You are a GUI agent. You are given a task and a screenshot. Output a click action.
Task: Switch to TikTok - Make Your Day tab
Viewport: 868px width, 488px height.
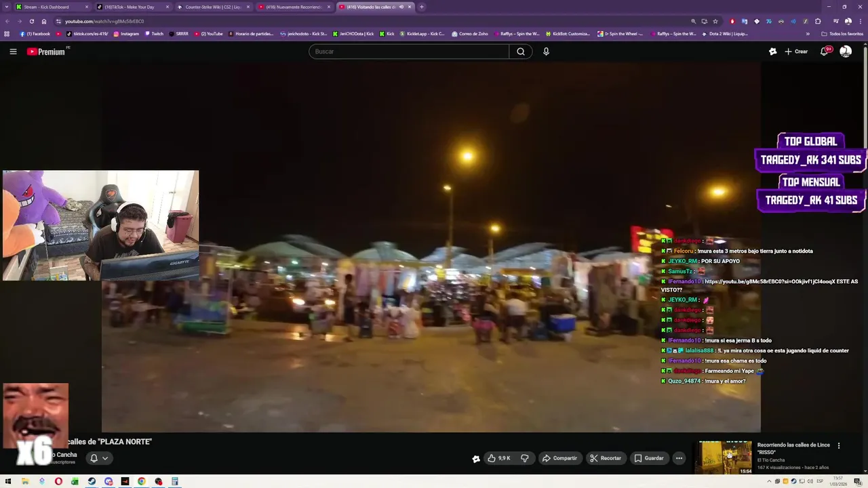[x=132, y=7]
